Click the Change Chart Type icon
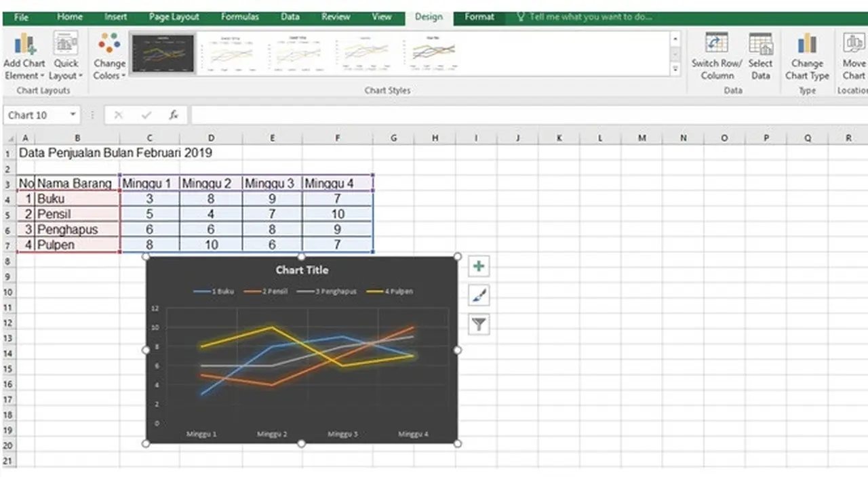The width and height of the screenshot is (868, 488). click(x=807, y=54)
